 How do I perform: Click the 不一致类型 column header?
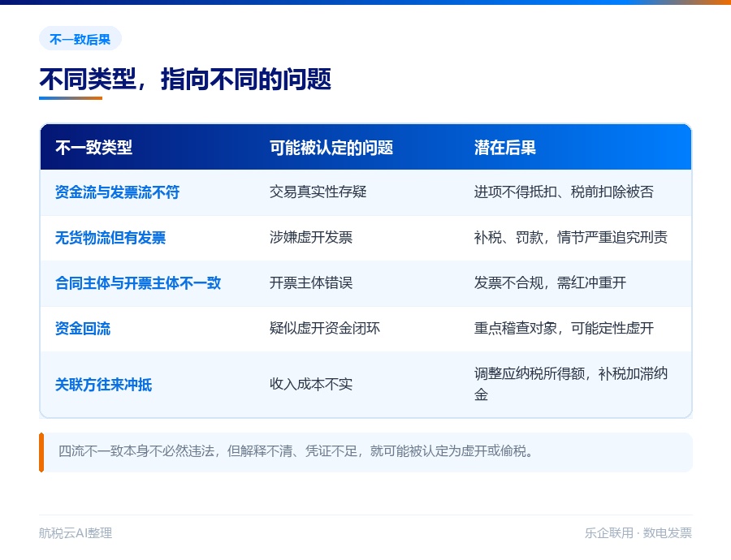click(x=93, y=148)
